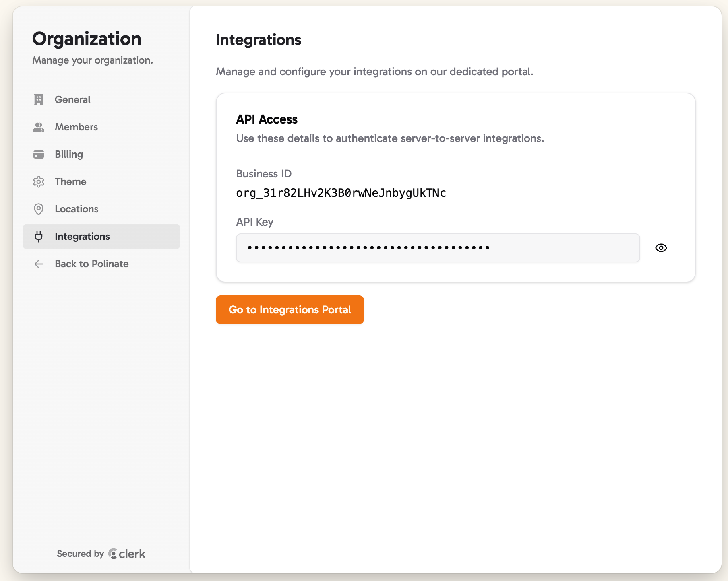728x581 pixels.
Task: Click Secured by clerk link
Action: click(101, 554)
